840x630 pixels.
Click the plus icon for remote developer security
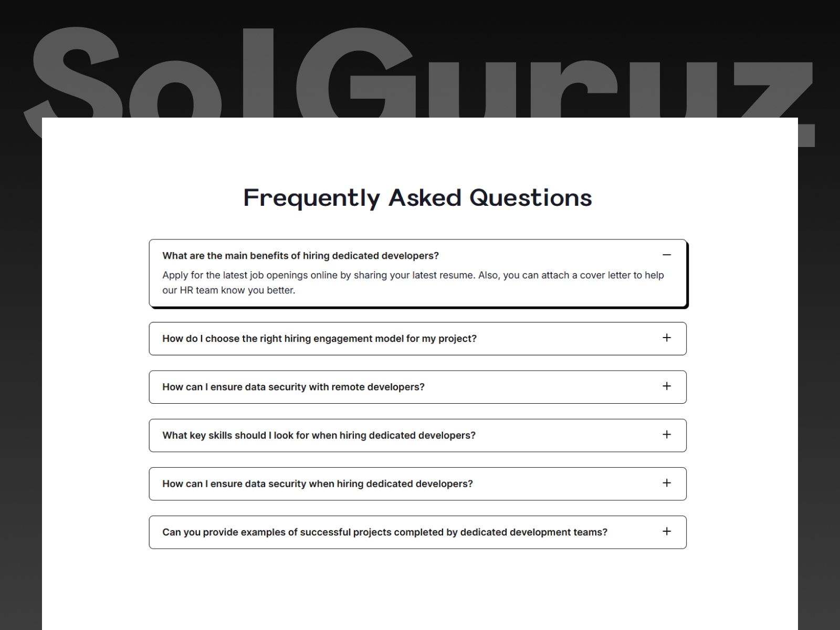pyautogui.click(x=667, y=386)
